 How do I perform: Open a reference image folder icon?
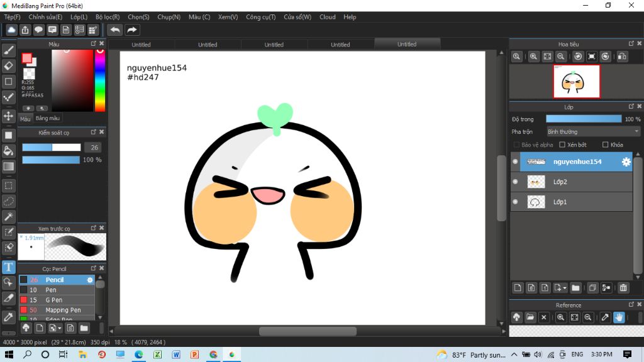[530, 317]
